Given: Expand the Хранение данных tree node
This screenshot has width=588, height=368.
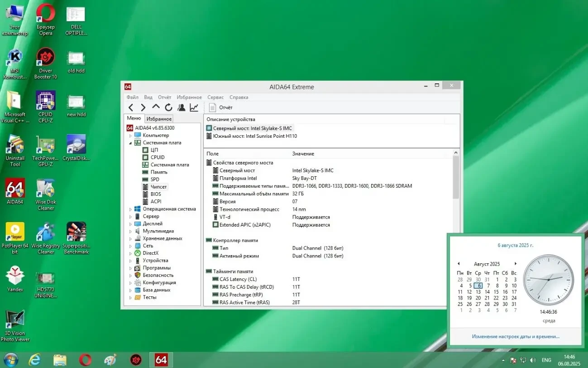Looking at the screenshot, I should pos(130,238).
